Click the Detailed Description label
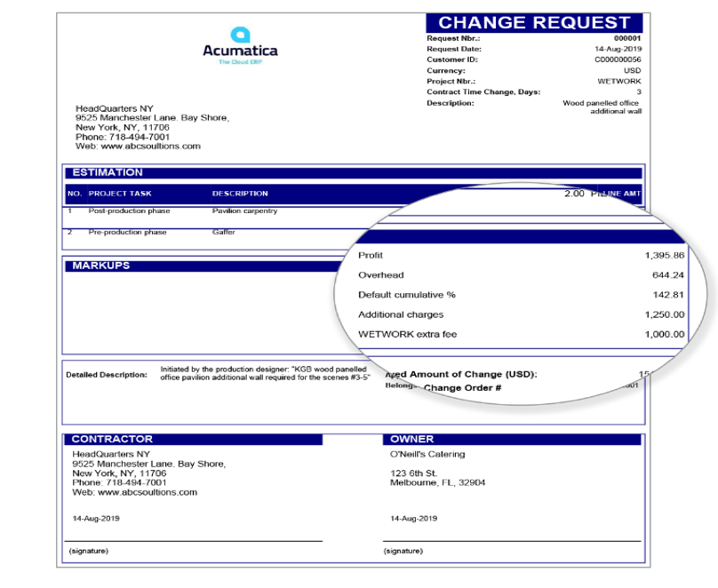 (107, 375)
